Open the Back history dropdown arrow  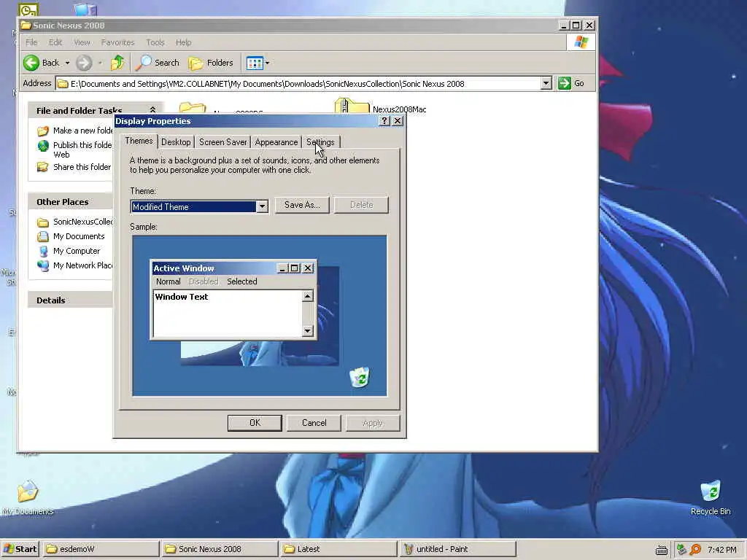tap(67, 63)
